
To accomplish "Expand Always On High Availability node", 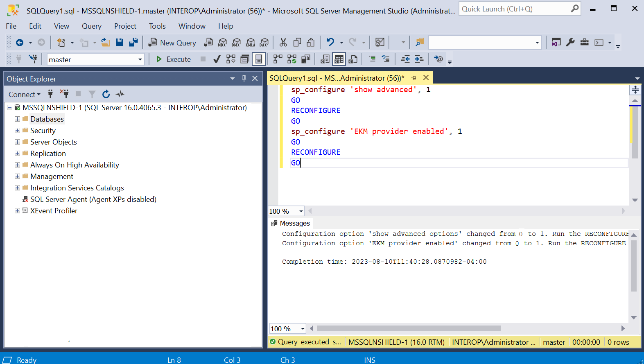I will click(x=17, y=165).
